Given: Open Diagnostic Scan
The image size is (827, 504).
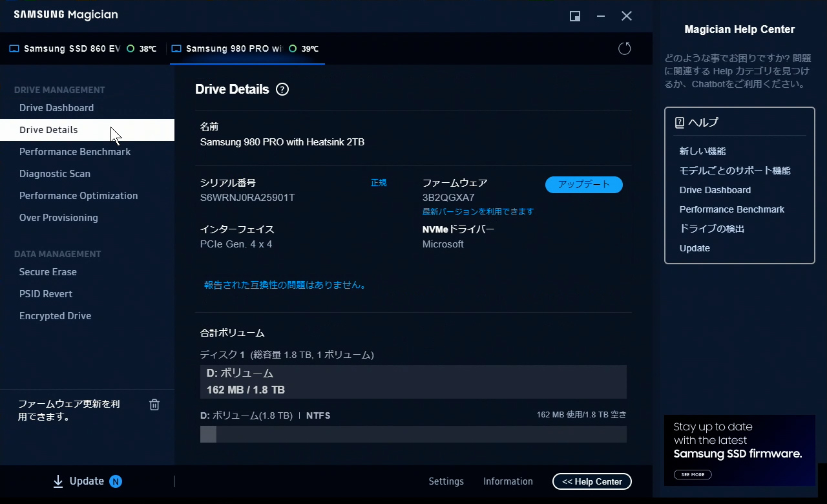Looking at the screenshot, I should 55,174.
